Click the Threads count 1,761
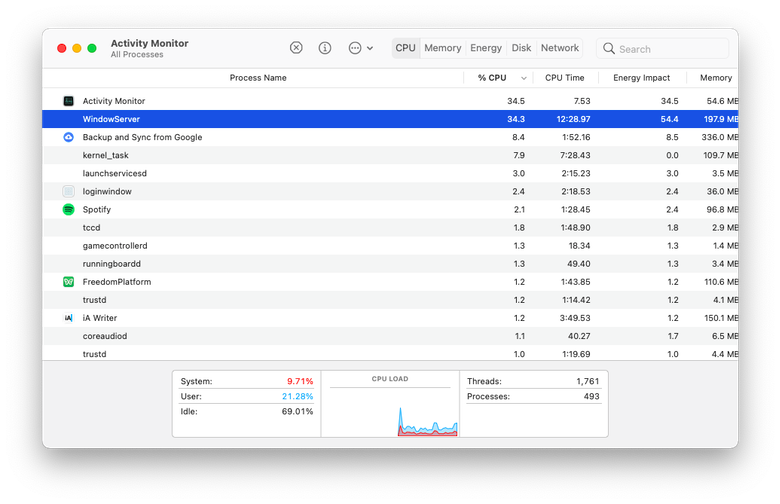The height and width of the screenshot is (504, 780). tap(587, 381)
